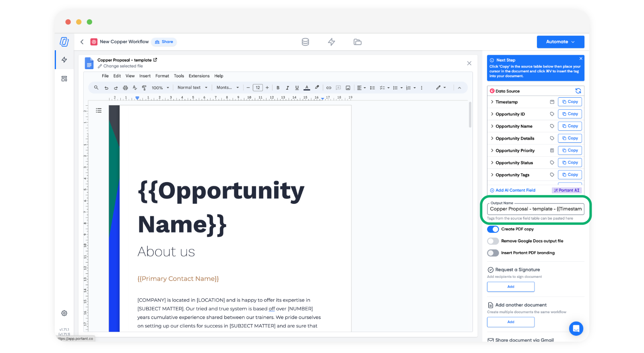
Task: Turn on Insert Portant PDF branding
Action: click(x=493, y=253)
